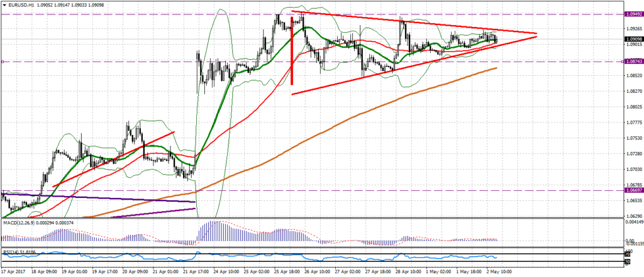Click the 0.004149 MACD scale value

[634, 222]
